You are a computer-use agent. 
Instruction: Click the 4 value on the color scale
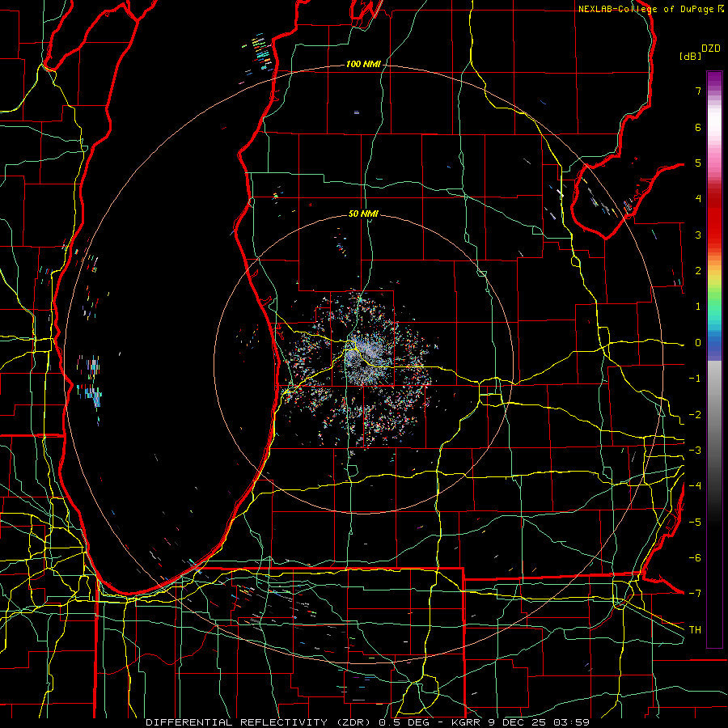698,199
